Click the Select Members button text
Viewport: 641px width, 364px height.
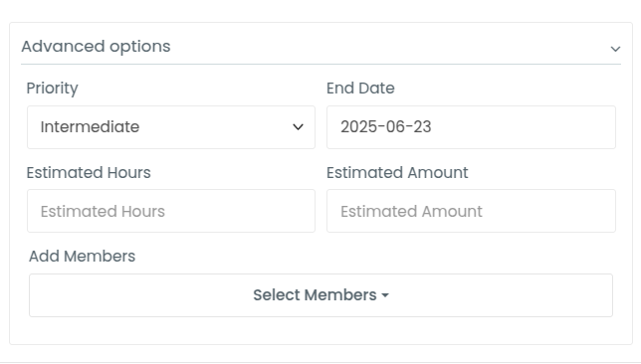coord(315,295)
